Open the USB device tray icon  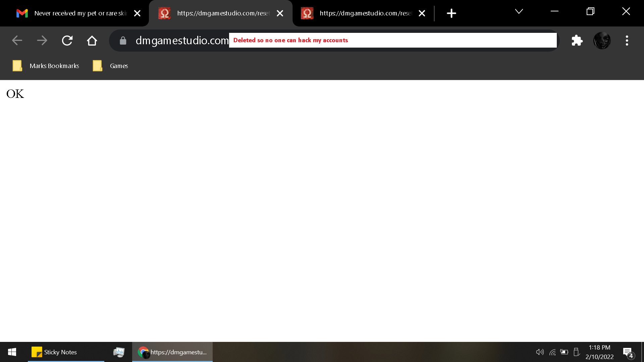[x=577, y=352]
